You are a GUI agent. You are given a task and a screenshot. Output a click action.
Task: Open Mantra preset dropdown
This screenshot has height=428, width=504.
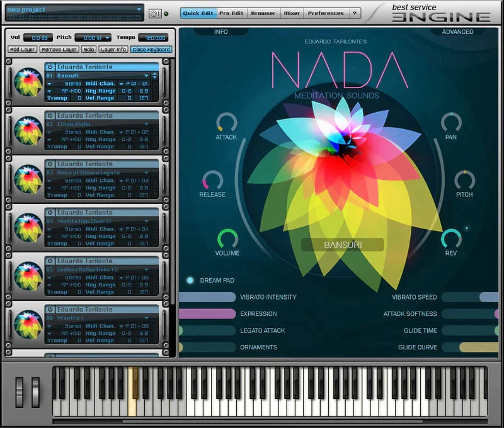pyautogui.click(x=147, y=318)
